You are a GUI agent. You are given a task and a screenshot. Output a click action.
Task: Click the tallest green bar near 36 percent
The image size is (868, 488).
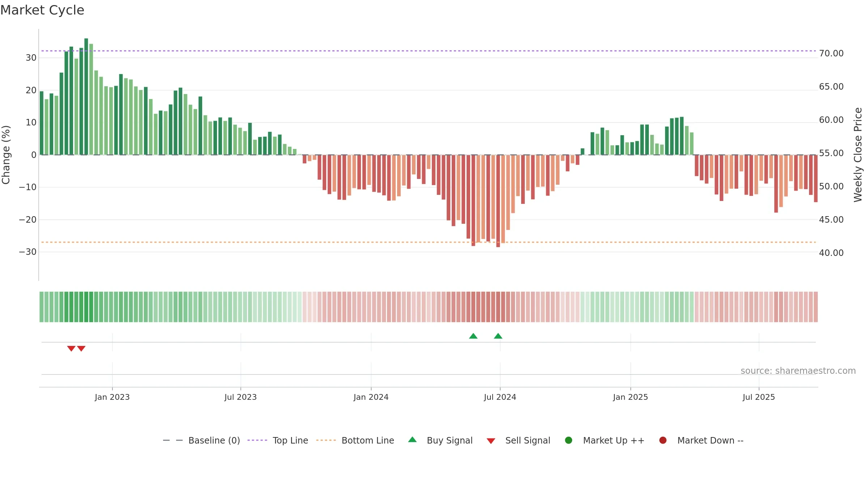pyautogui.click(x=86, y=97)
